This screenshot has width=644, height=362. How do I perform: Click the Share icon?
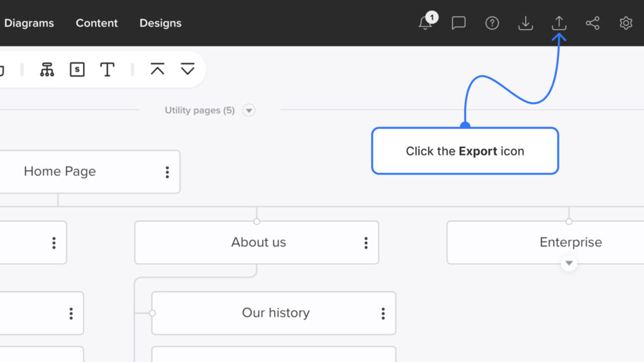[592, 23]
